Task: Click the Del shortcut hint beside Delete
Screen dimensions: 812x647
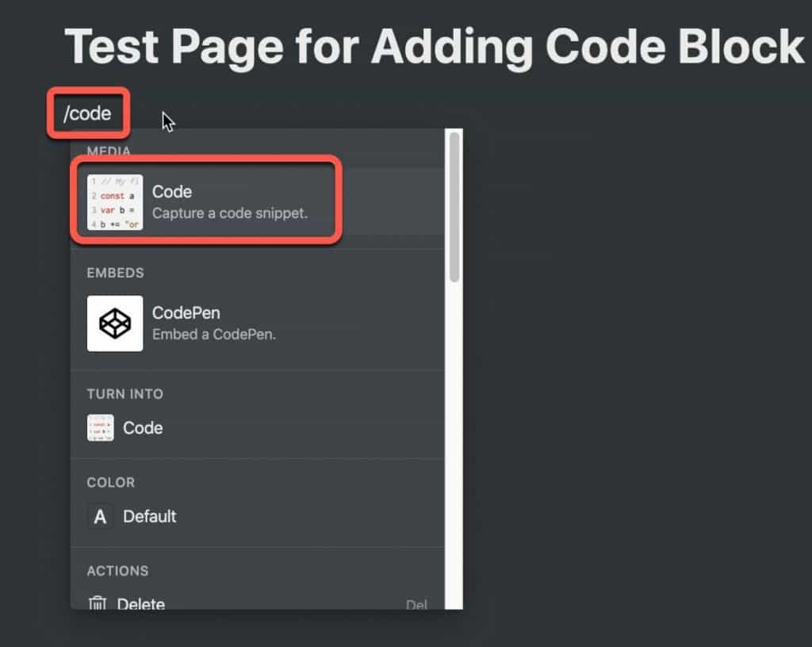Action: click(x=417, y=604)
